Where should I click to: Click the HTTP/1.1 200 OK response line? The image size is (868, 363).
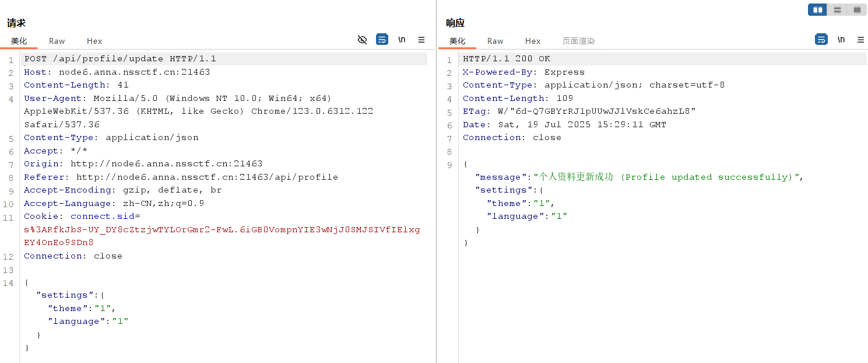click(506, 59)
